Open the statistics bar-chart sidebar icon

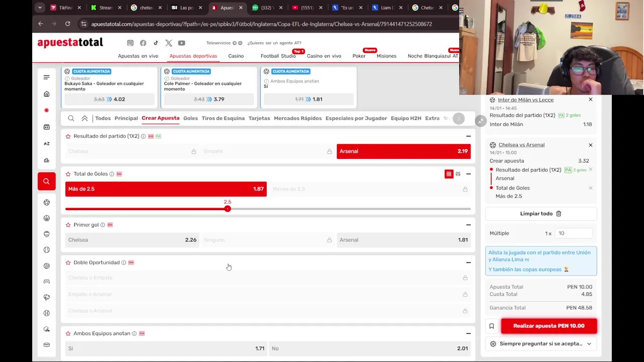click(46, 160)
